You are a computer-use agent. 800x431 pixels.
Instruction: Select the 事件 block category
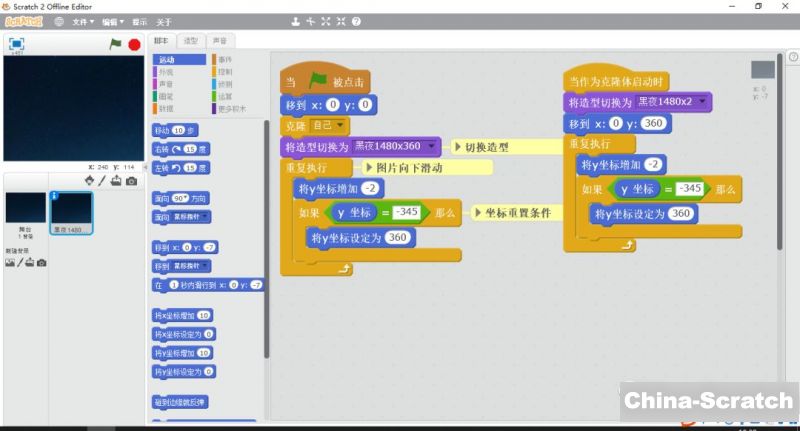[x=223, y=60]
